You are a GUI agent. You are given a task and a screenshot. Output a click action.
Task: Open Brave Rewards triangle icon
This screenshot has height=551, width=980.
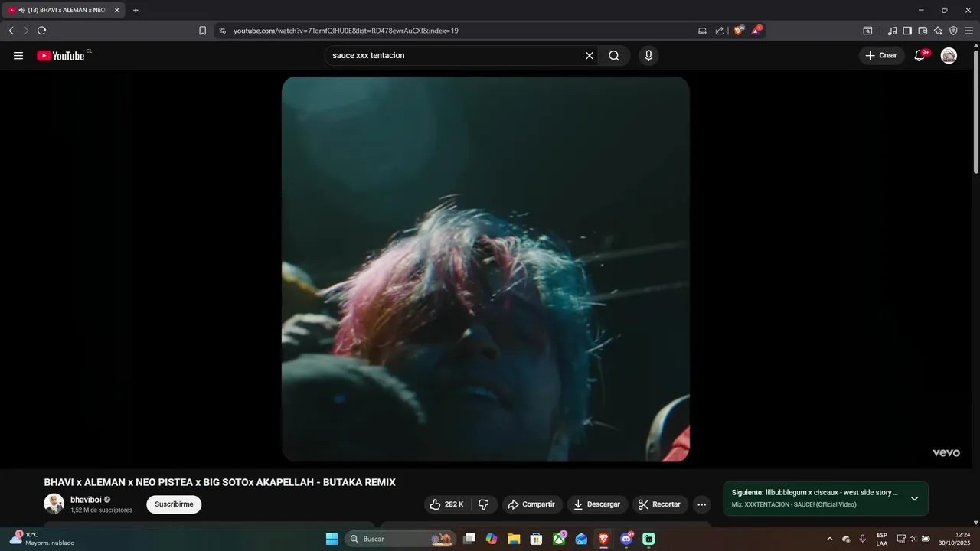point(756,31)
